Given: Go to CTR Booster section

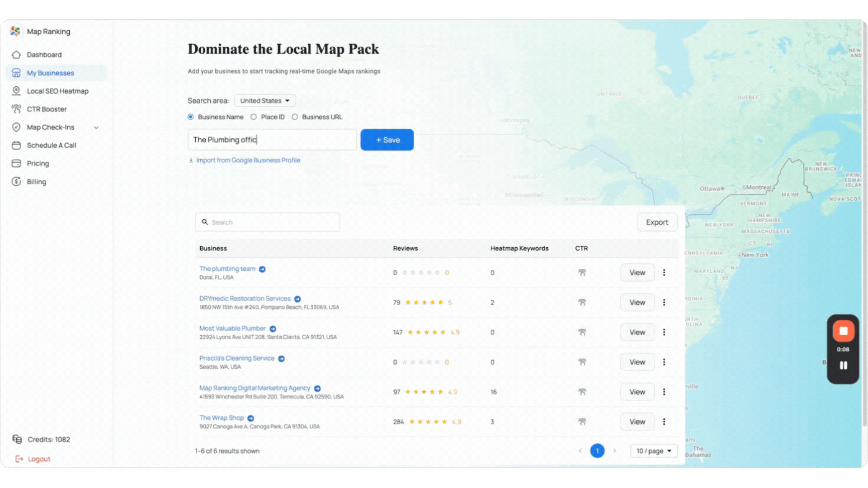Looking at the screenshot, I should tap(47, 109).
